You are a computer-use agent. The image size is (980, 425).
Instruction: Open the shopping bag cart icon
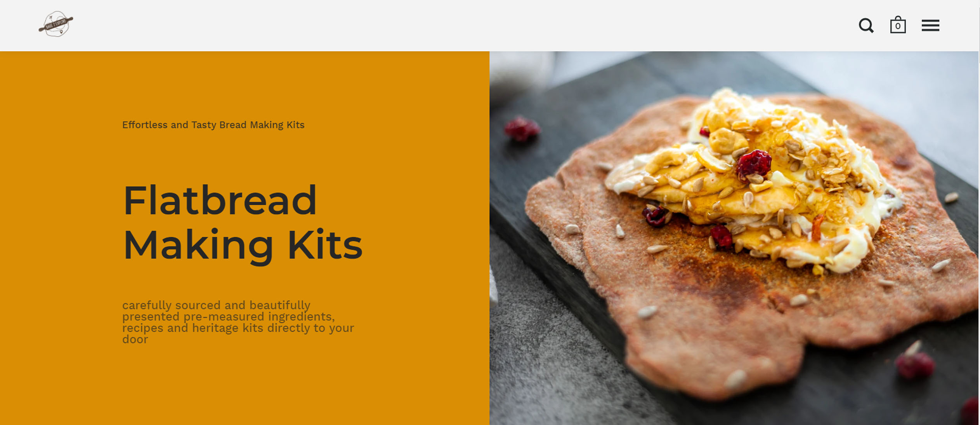898,25
